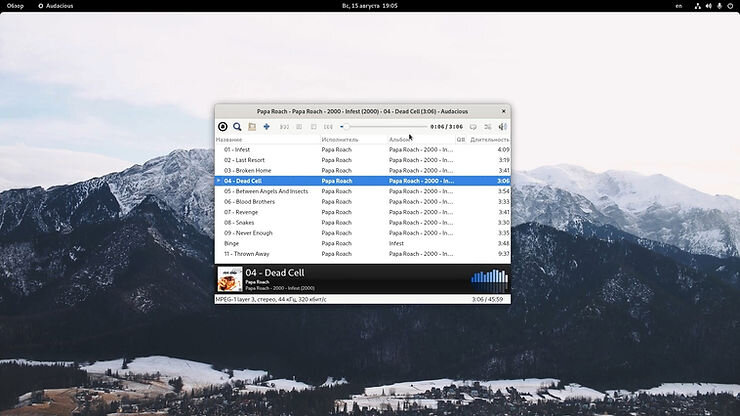Toggle the repeat mode button

tap(473, 127)
